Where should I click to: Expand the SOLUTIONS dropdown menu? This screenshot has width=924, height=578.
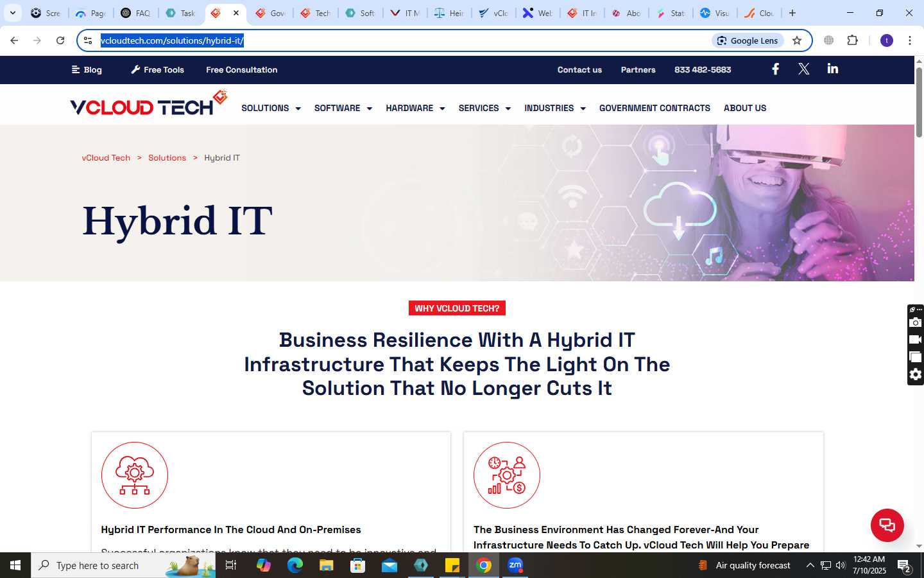point(271,108)
